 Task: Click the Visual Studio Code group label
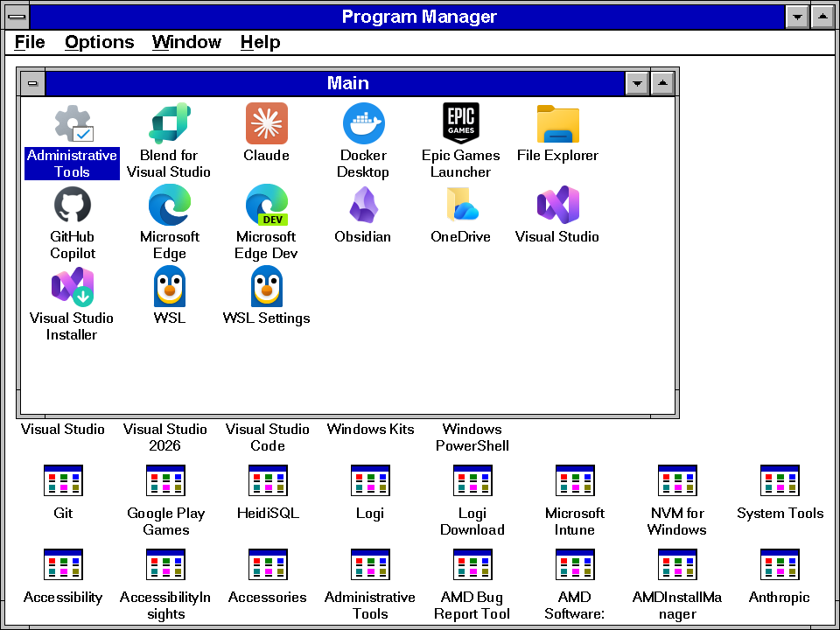click(x=268, y=437)
